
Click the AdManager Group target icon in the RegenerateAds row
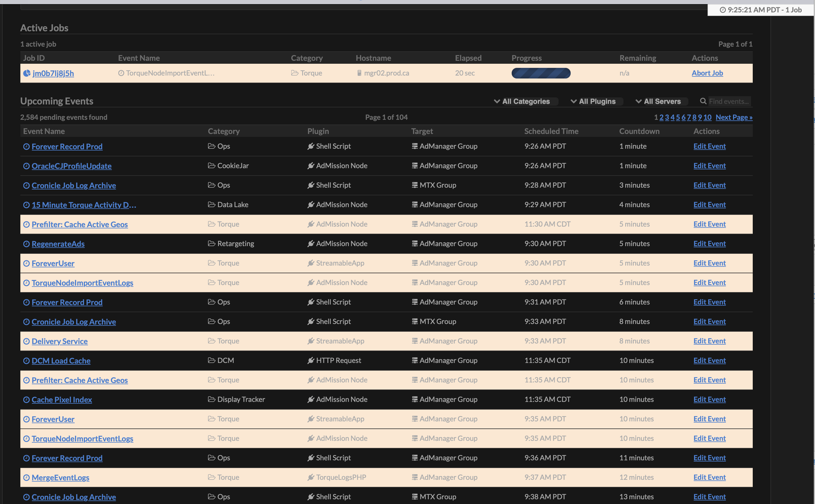click(x=414, y=243)
